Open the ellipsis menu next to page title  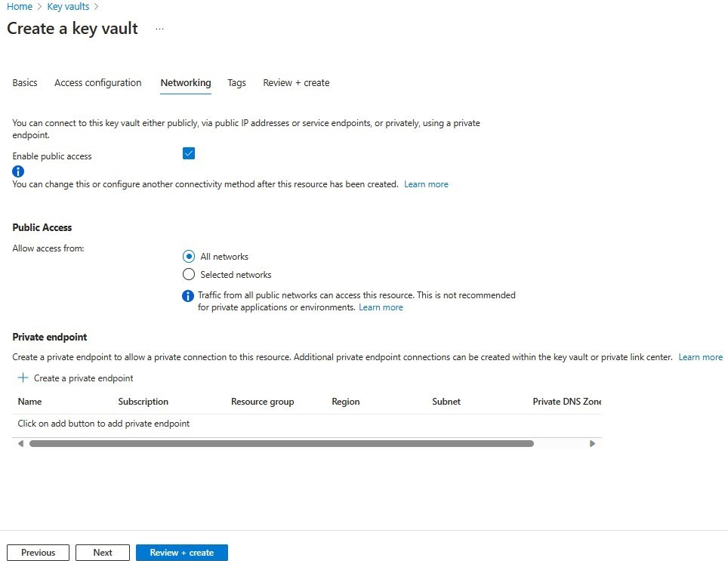[159, 30]
